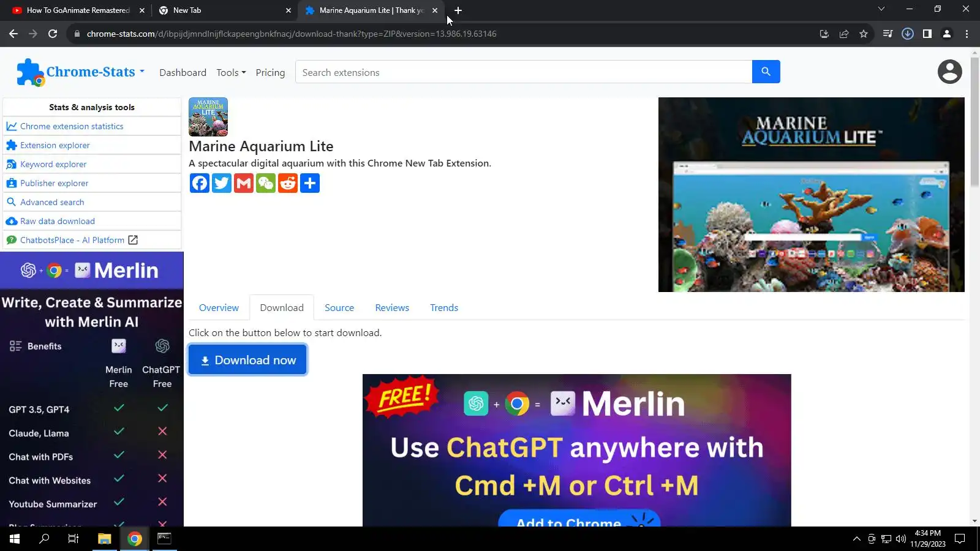Click the share this page icon
The height and width of the screenshot is (551, 980).
[844, 34]
